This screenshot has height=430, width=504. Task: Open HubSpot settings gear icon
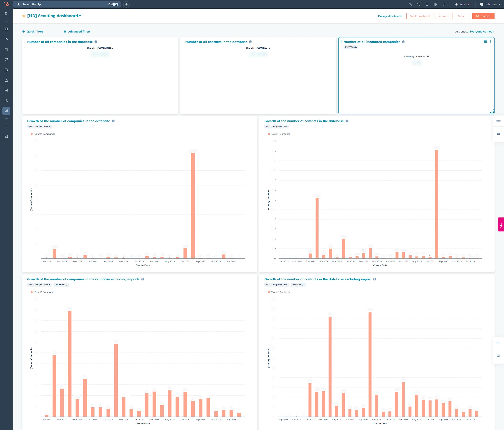click(435, 4)
